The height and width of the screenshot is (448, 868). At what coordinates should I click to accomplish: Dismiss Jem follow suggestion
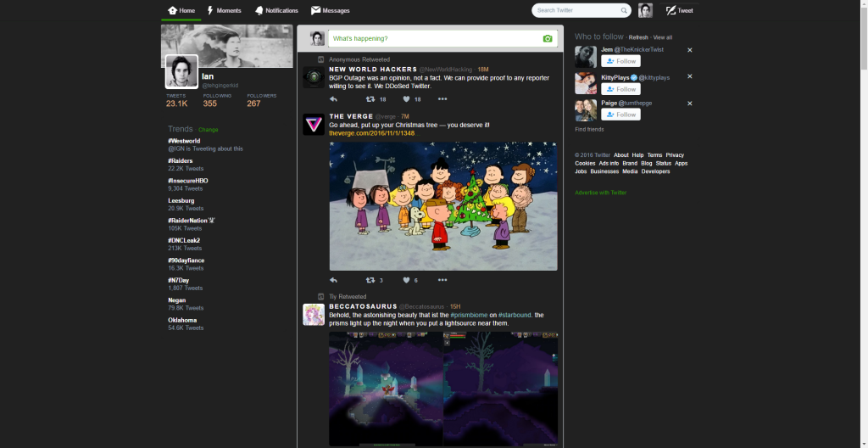click(690, 50)
